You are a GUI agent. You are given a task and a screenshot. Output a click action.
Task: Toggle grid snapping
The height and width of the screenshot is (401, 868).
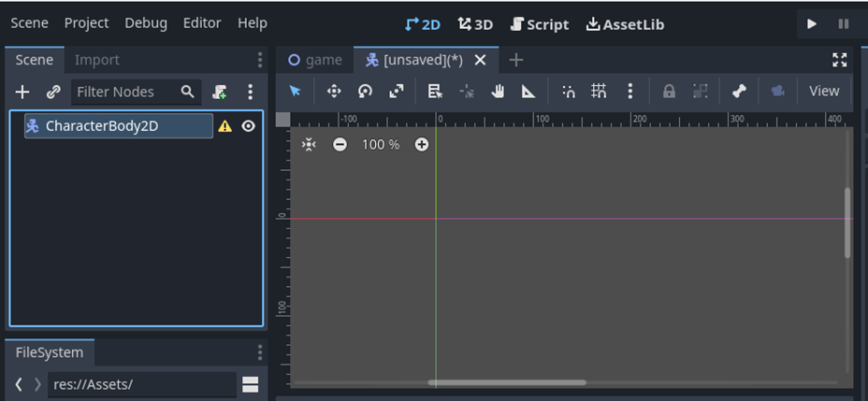[x=599, y=92]
